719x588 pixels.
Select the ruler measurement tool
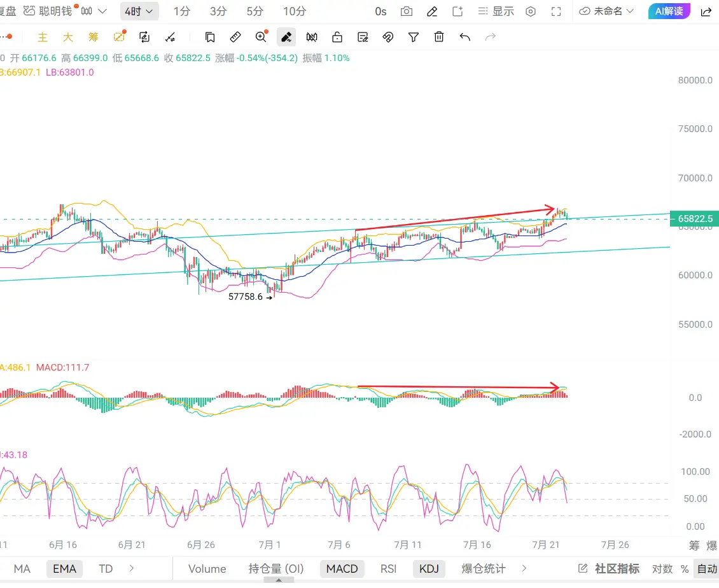coord(235,37)
